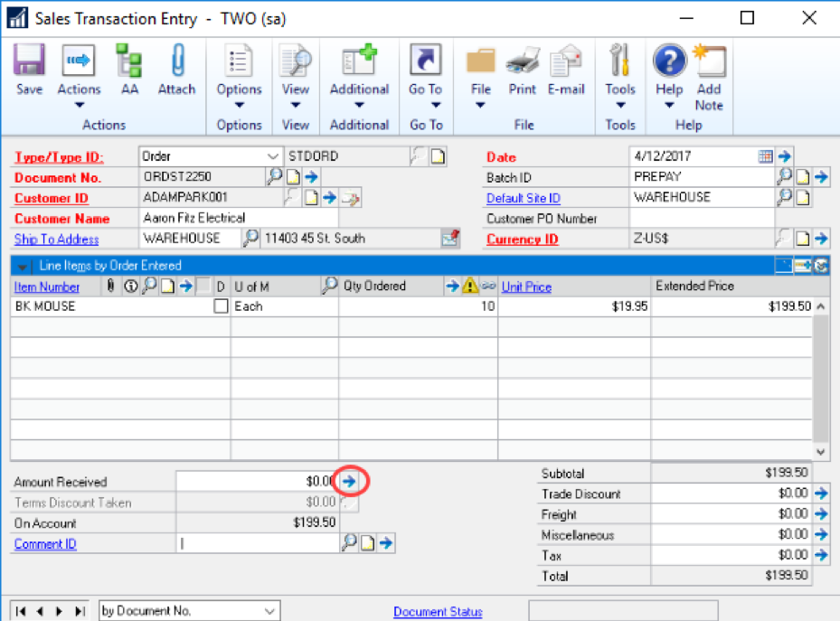
Task: Click the Amount Received blue arrow expansion
Action: [349, 482]
